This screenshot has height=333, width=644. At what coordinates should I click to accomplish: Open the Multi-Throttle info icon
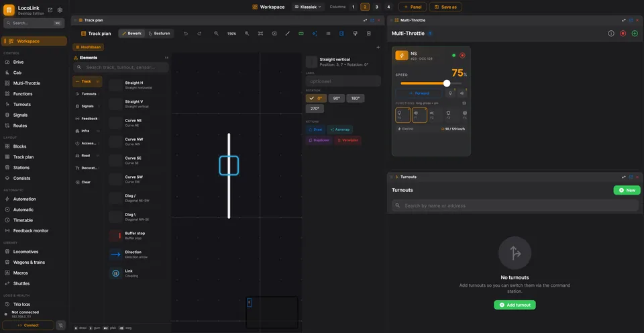coord(611,34)
